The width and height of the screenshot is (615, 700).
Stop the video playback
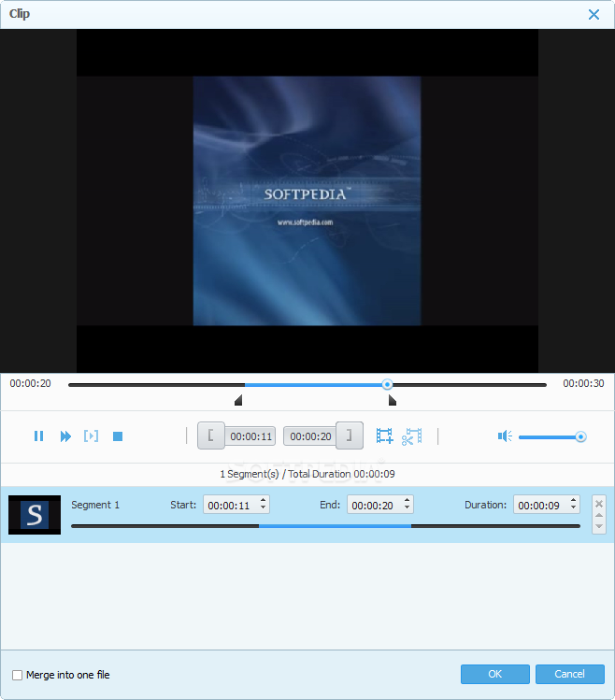pos(118,436)
